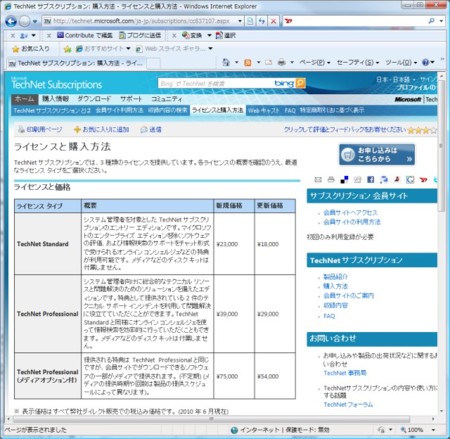
Task: Click 会員サイトの利用方法 link
Action: tap(352, 222)
